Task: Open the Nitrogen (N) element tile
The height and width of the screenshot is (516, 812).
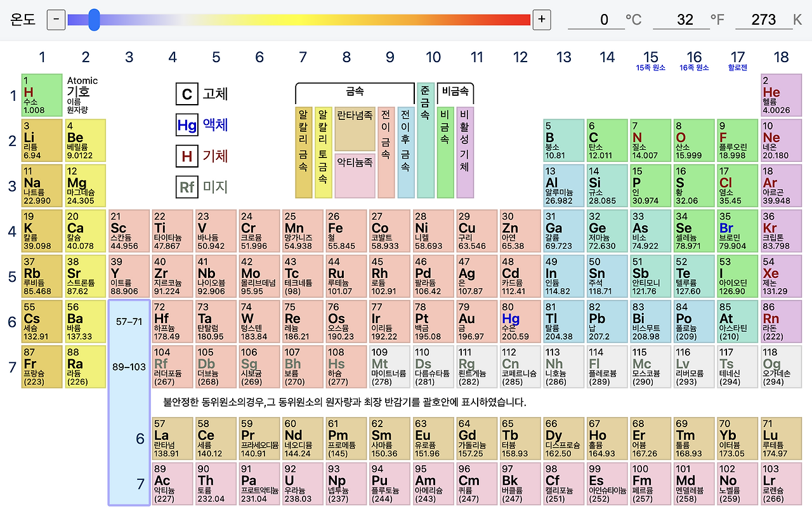Action: pos(651,141)
